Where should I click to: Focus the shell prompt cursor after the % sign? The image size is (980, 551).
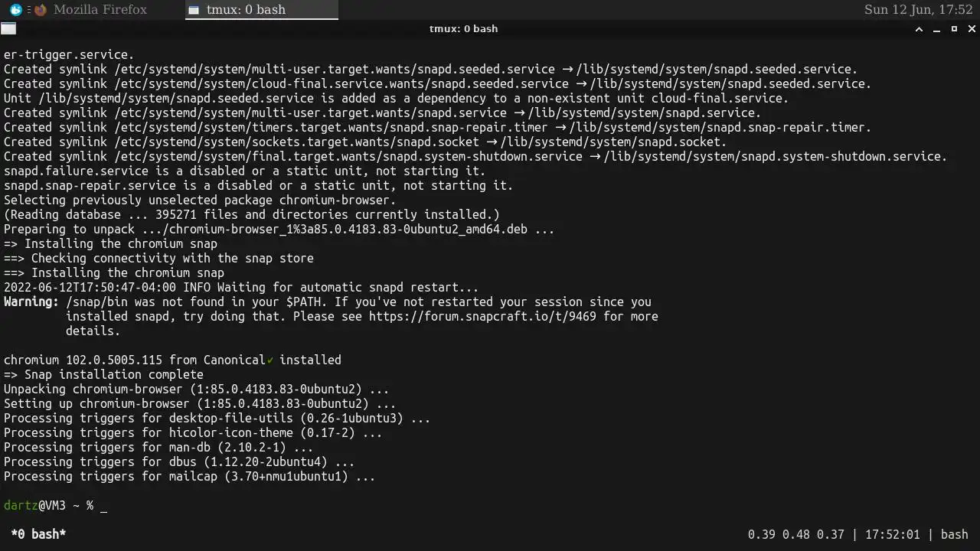tap(103, 506)
